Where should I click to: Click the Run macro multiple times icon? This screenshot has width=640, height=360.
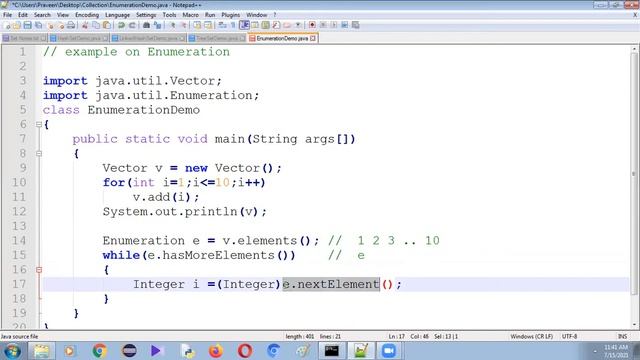pyautogui.click(x=344, y=25)
